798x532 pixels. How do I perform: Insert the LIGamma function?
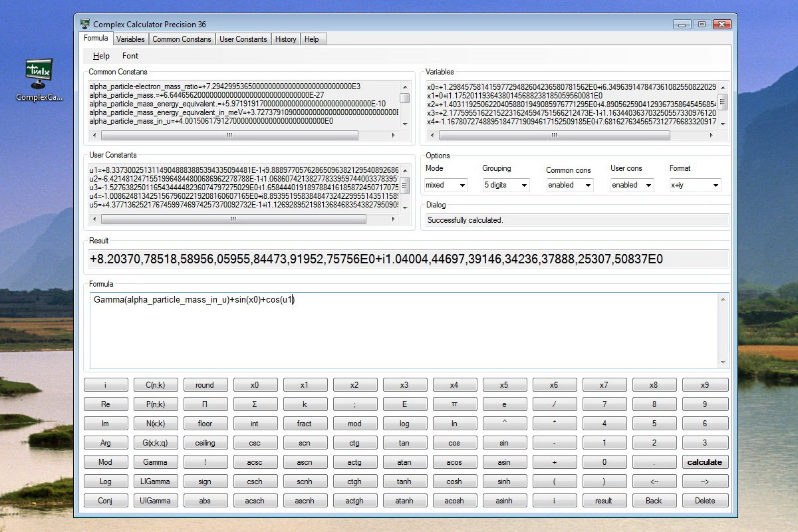[155, 481]
